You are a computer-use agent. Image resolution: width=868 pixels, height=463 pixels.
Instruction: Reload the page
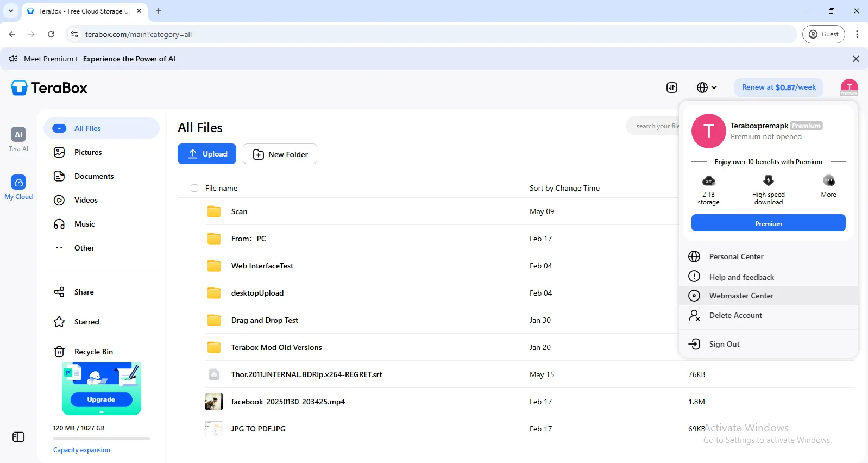point(51,34)
